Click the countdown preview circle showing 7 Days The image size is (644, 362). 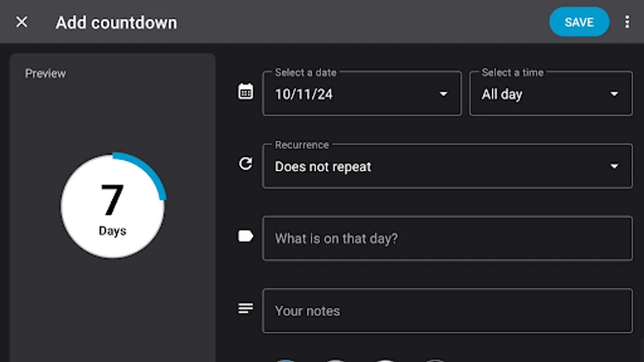click(112, 206)
